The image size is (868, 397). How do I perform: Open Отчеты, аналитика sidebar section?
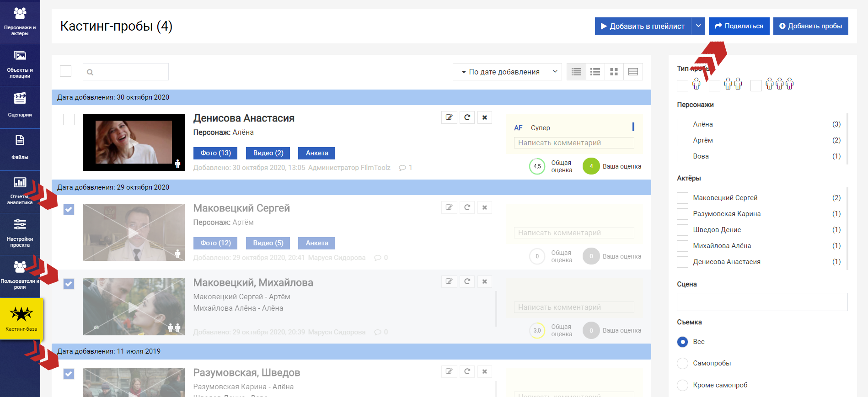point(20,191)
